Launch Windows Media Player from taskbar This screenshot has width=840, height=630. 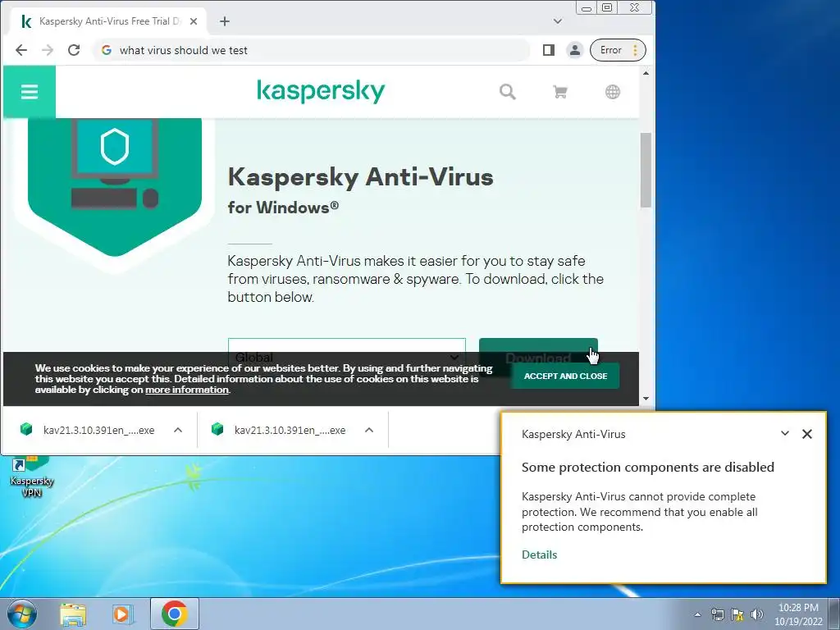(x=122, y=614)
